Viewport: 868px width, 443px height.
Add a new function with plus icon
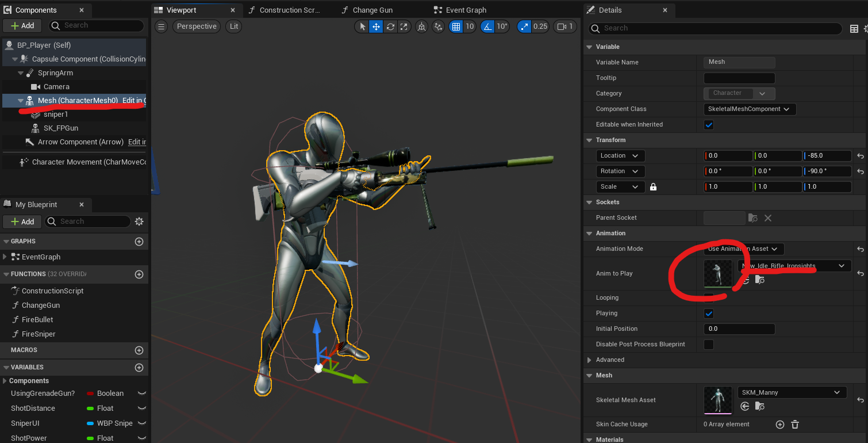click(139, 274)
